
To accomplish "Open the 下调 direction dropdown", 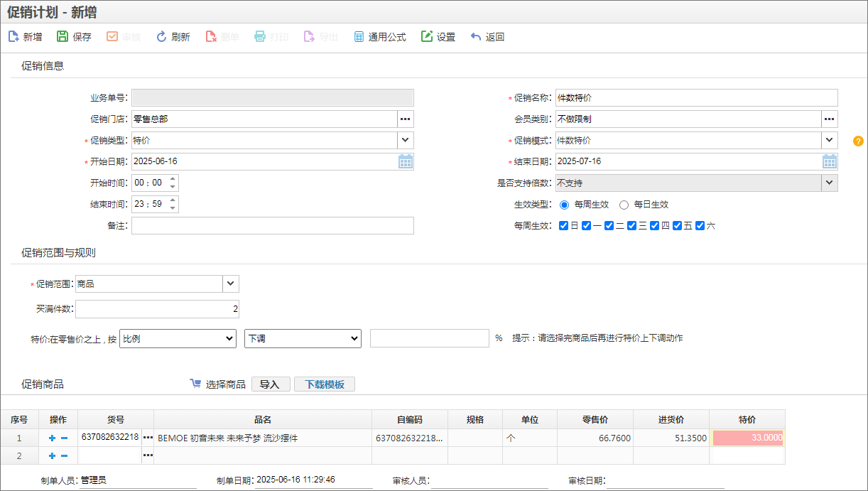I will [x=303, y=339].
